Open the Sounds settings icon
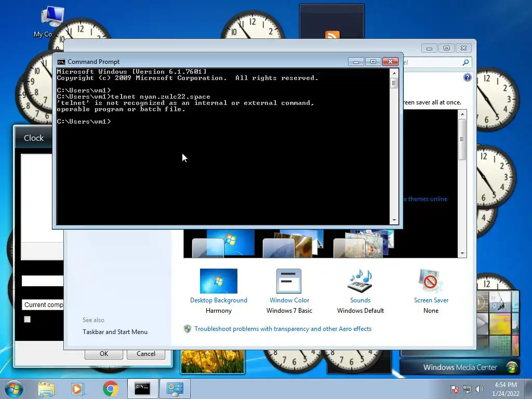532x399 pixels. tap(360, 281)
